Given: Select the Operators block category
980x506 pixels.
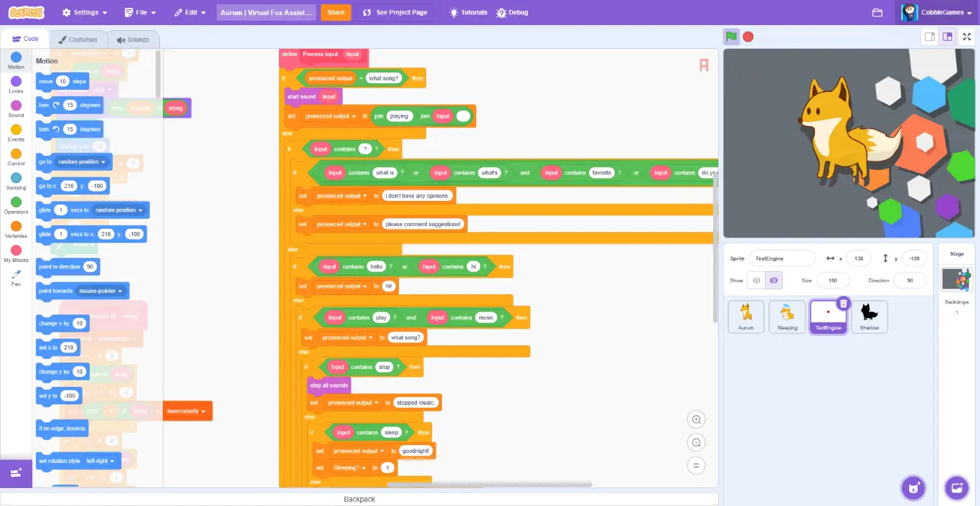Looking at the screenshot, I should pos(16,206).
